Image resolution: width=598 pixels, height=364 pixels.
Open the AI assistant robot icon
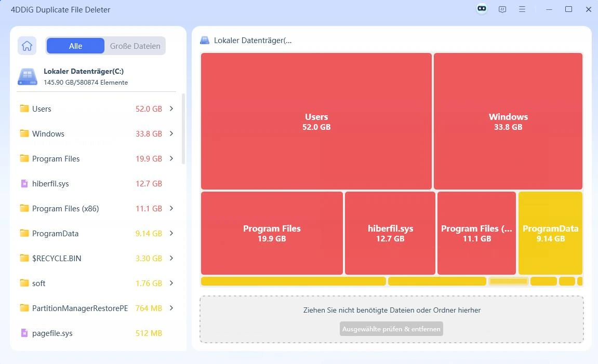coord(482,9)
